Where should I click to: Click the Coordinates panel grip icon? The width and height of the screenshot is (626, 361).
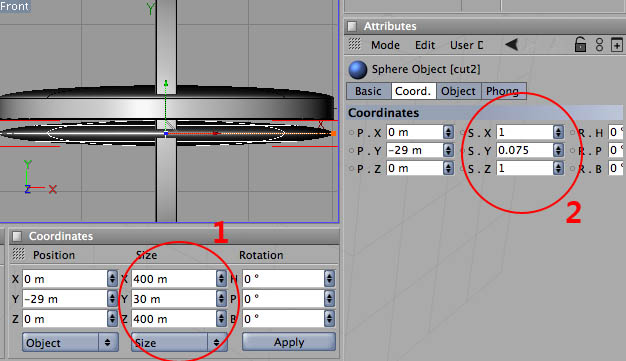pyautogui.click(x=17, y=236)
